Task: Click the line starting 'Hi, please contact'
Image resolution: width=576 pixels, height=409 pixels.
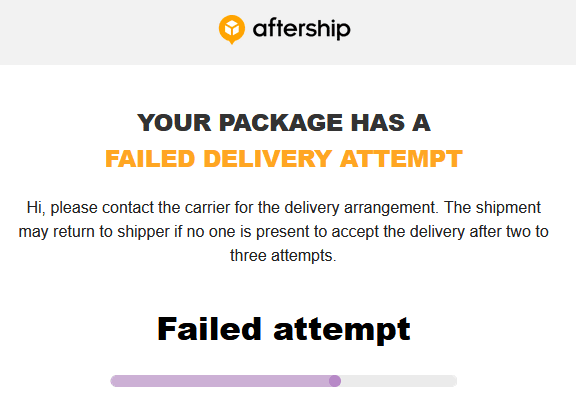Action: 284,208
